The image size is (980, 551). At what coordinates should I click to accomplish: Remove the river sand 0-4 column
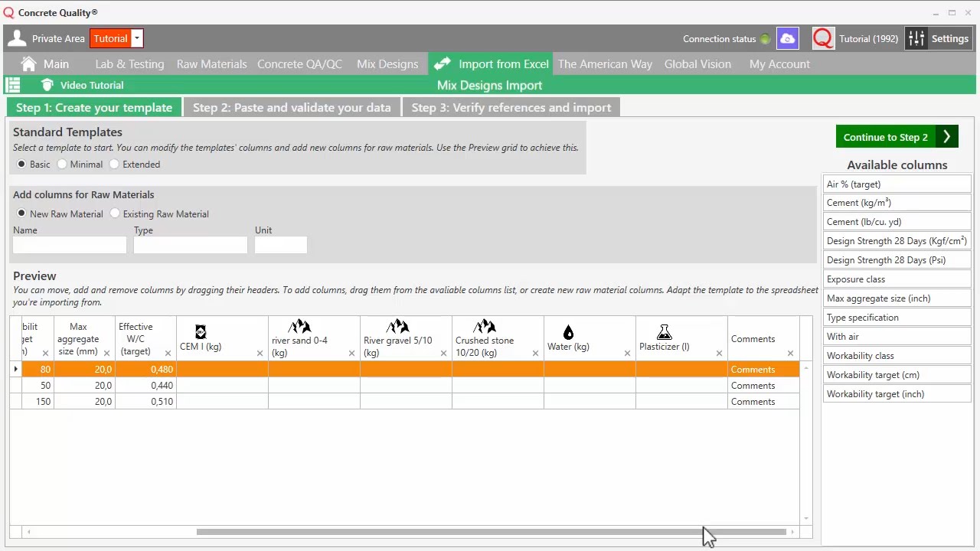point(351,353)
